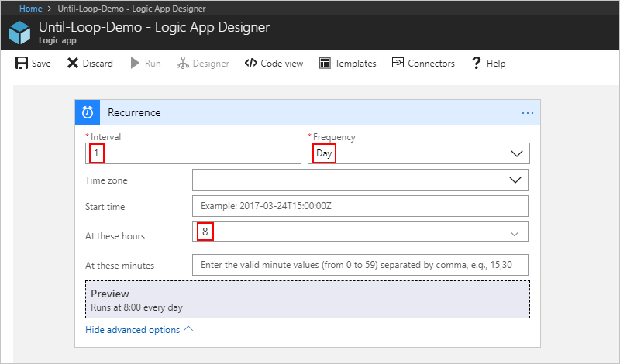Click the Start time input field
The image size is (620, 364).
pos(360,207)
